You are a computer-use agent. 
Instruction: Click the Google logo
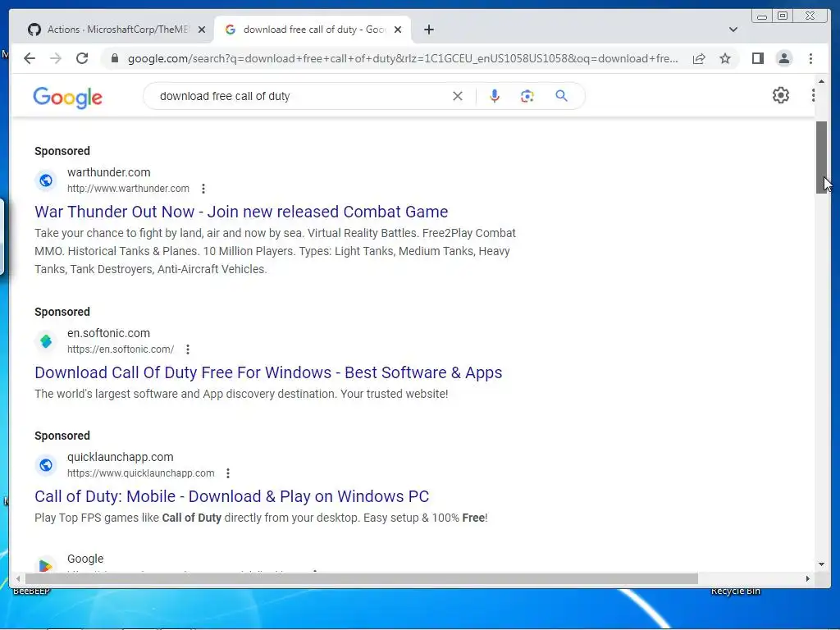pos(67,98)
